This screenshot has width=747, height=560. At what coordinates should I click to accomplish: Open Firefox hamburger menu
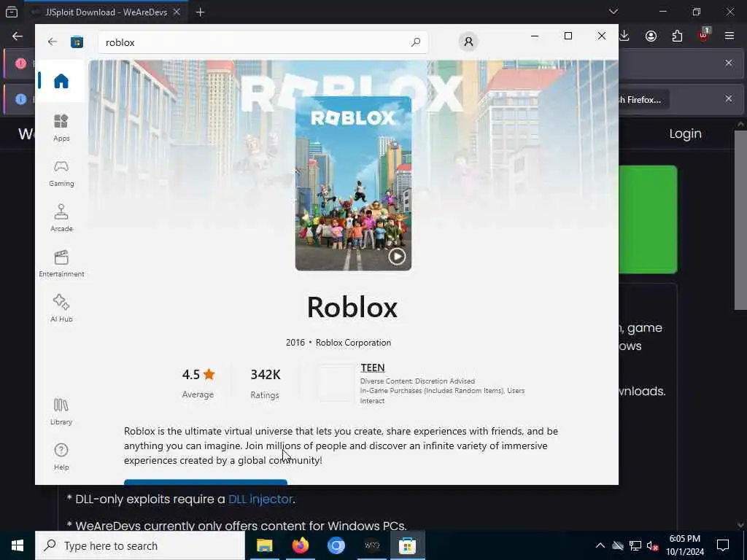pos(729,36)
